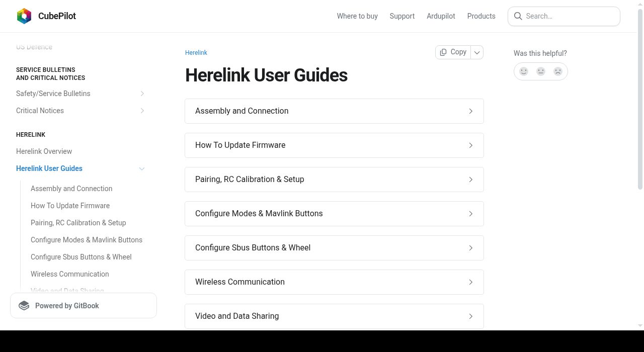Open Pairing, RC Calibration & Setup sidebar item
Image resolution: width=644 pixels, height=352 pixels.
(x=78, y=223)
